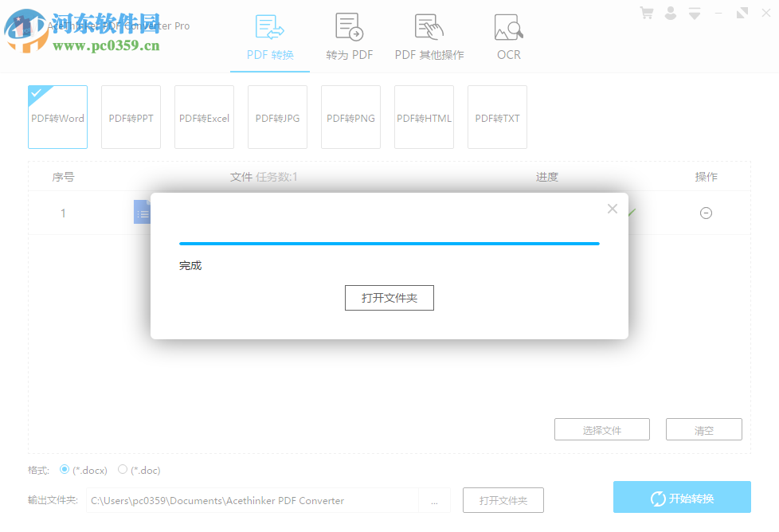Switch to the PDF转JPG tab
The image size is (779, 532).
point(277,117)
